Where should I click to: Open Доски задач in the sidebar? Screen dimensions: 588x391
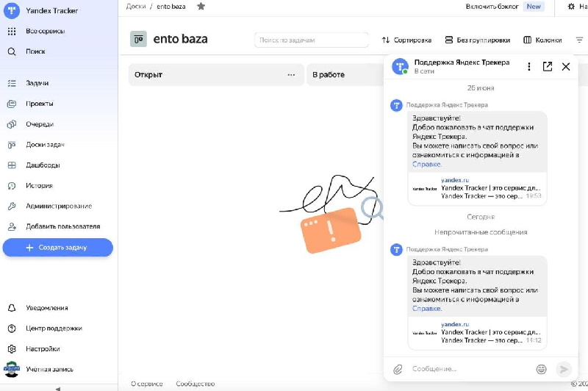point(45,145)
